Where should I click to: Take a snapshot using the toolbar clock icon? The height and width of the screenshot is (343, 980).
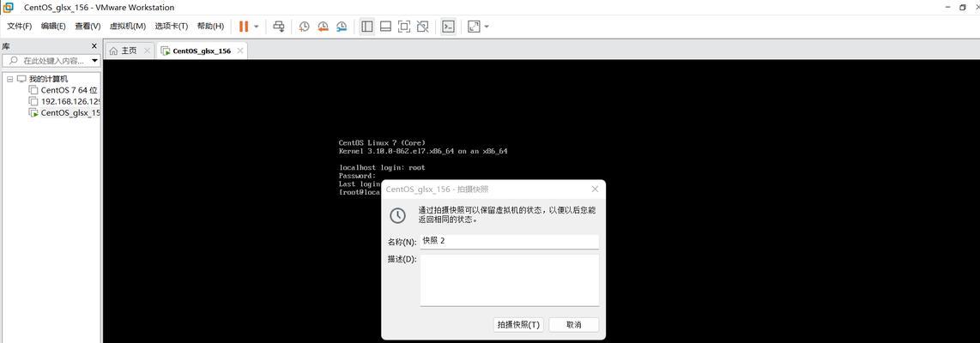[x=304, y=27]
